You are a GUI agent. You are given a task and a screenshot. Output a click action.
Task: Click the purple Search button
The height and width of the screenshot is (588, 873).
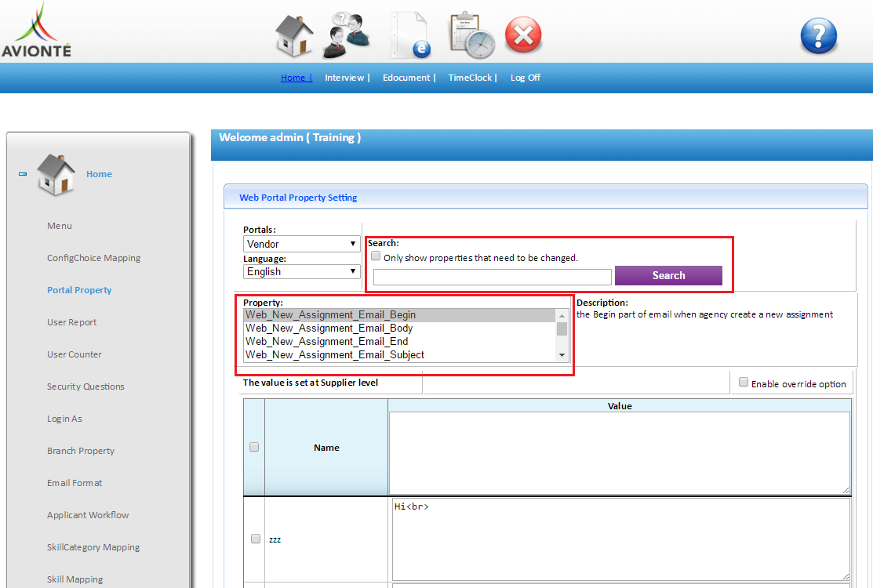pyautogui.click(x=668, y=275)
